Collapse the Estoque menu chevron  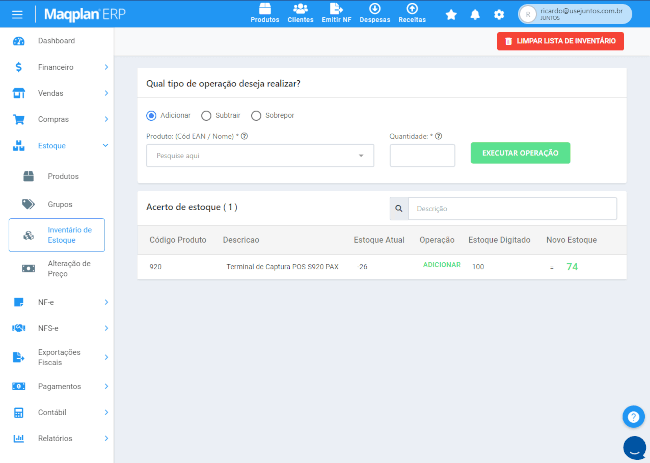105,145
